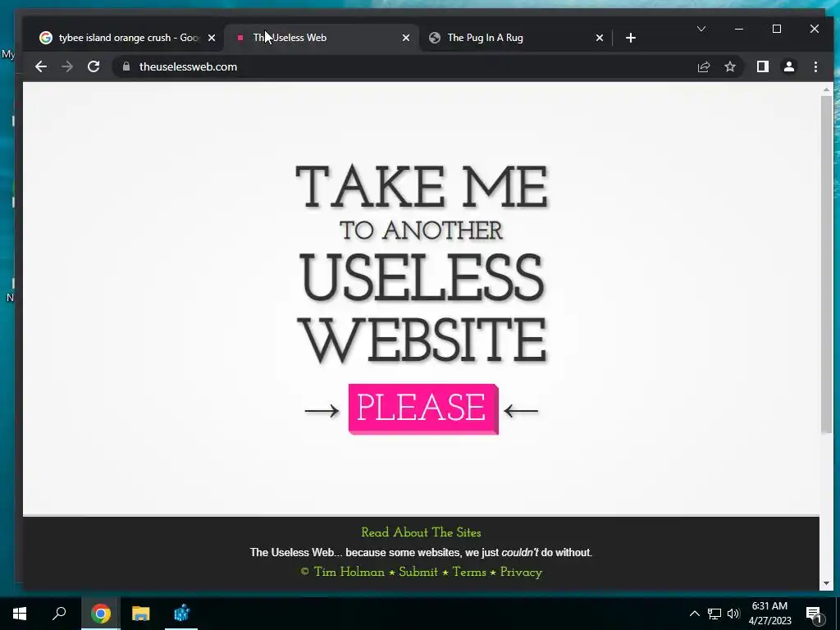Open the volume speaker tray icon
Image resolution: width=840 pixels, height=630 pixels.
tap(733, 614)
